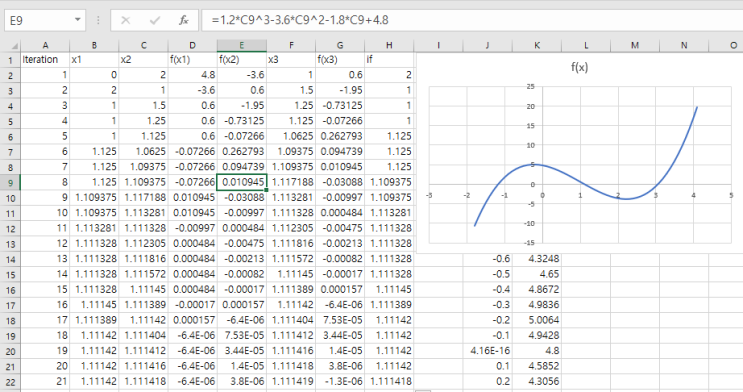743x392 pixels.
Task: Click cell with 4.16E-16 in column J
Action: (x=488, y=351)
